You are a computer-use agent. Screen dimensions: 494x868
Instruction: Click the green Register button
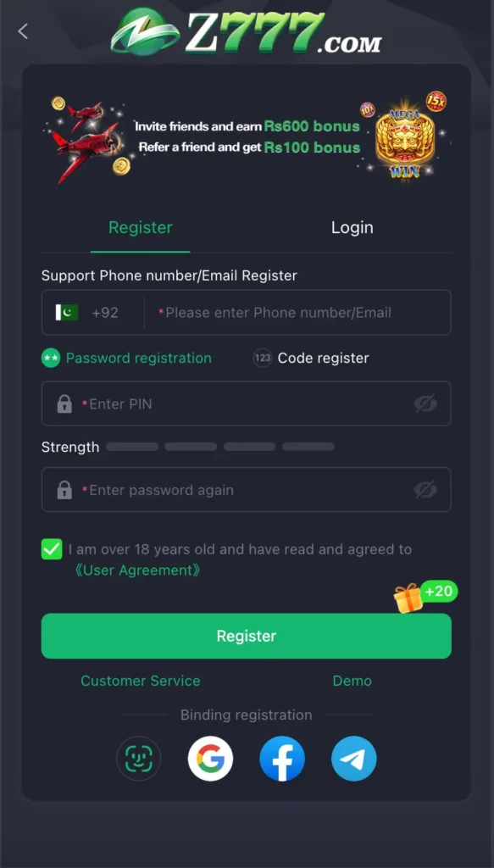pyautogui.click(x=247, y=636)
